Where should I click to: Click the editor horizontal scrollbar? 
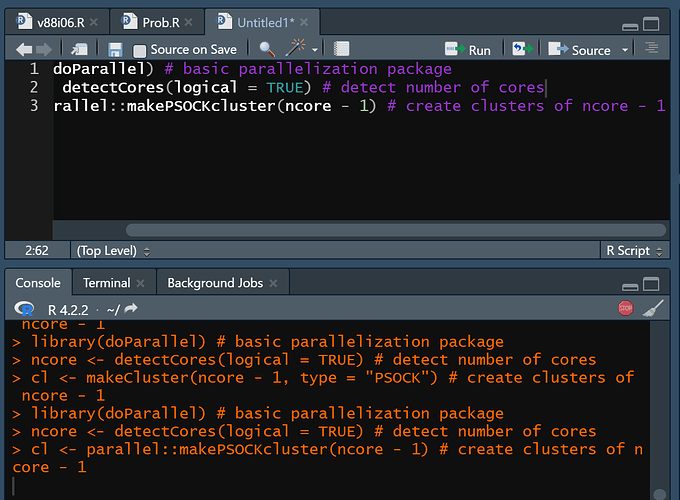click(x=396, y=230)
